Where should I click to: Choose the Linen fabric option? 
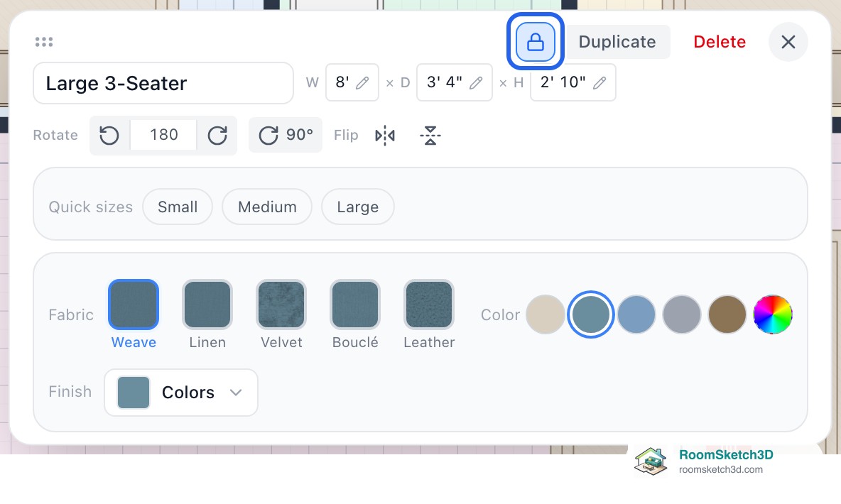click(x=207, y=305)
